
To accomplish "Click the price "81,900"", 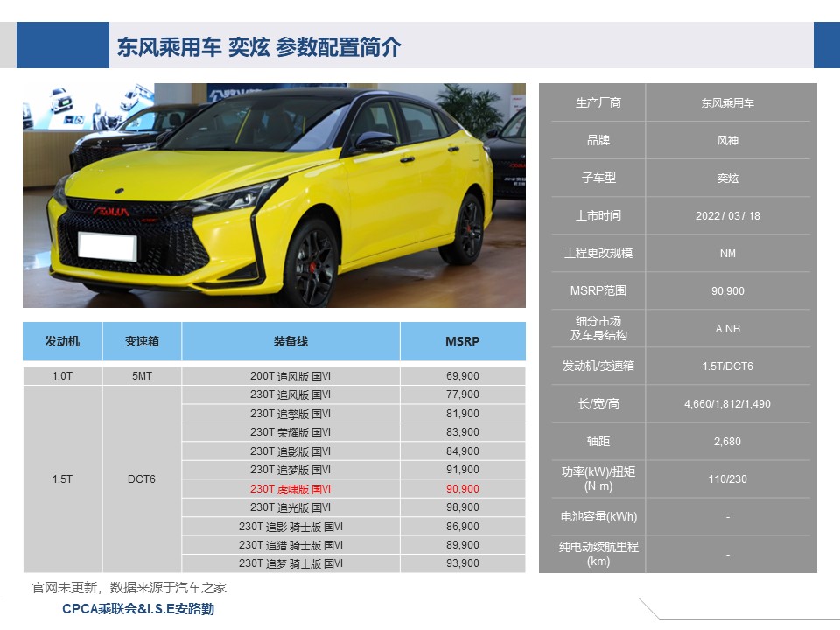I will click(463, 414).
